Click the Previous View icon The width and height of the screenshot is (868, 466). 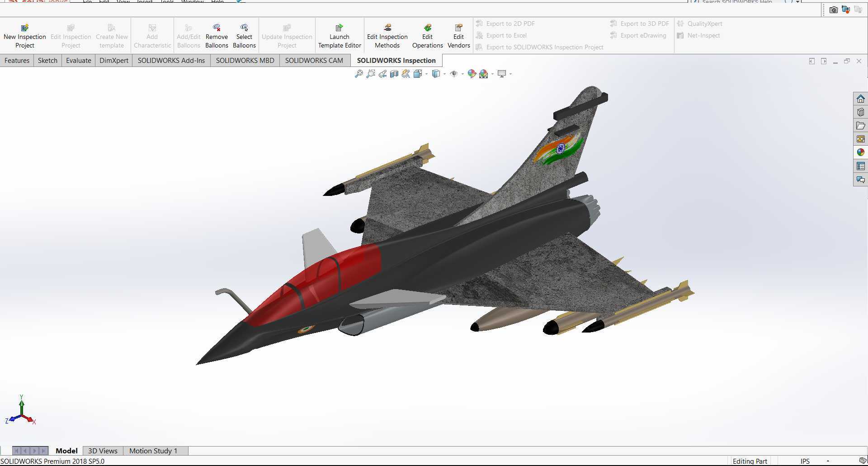tap(382, 74)
